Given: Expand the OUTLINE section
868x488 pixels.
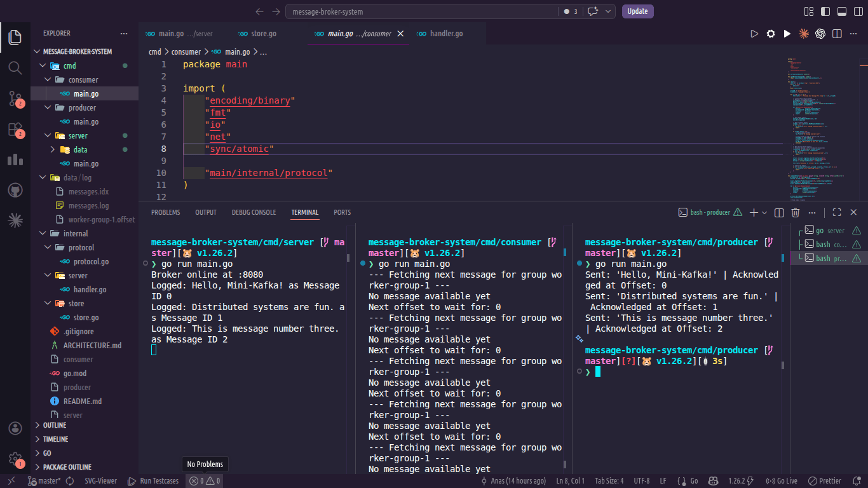Looking at the screenshot, I should click(85, 425).
